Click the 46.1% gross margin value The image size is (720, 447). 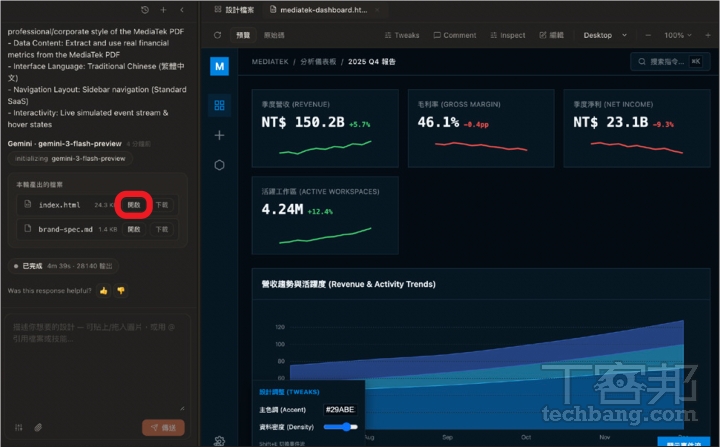[x=438, y=122]
